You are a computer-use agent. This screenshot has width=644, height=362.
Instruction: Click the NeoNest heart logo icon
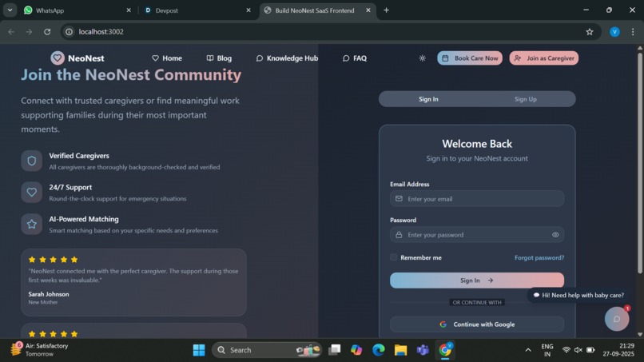tap(58, 58)
